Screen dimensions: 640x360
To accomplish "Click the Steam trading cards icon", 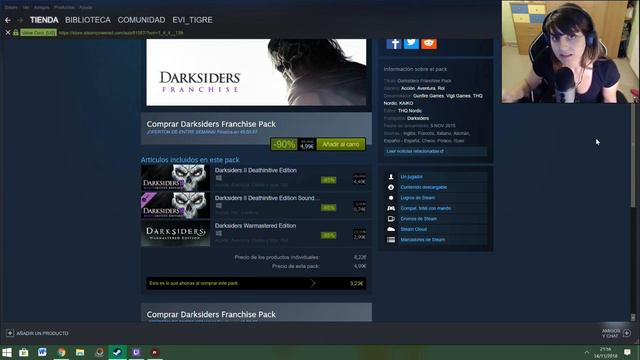I will click(391, 219).
